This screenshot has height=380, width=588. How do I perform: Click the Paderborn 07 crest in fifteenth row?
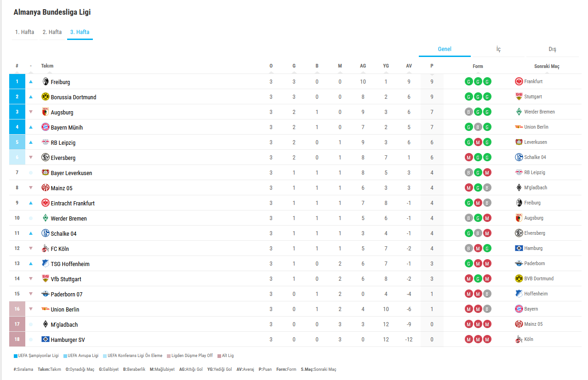coord(45,294)
